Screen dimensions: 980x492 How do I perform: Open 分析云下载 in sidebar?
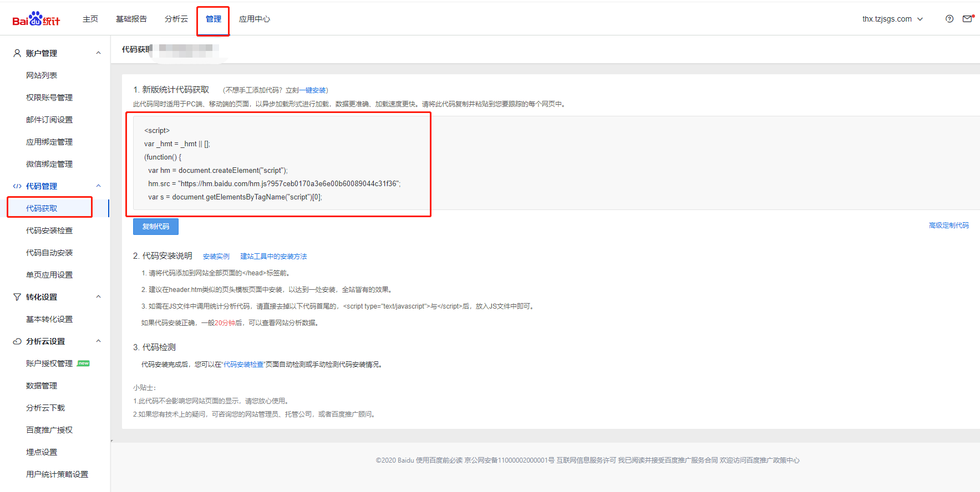[45, 408]
